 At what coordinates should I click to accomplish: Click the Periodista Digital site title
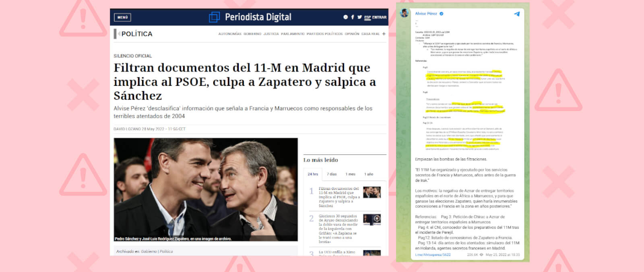pos(258,17)
